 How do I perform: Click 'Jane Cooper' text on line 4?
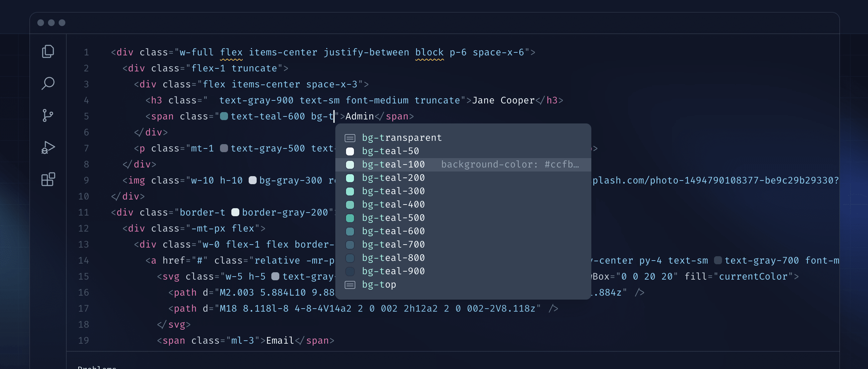click(503, 100)
